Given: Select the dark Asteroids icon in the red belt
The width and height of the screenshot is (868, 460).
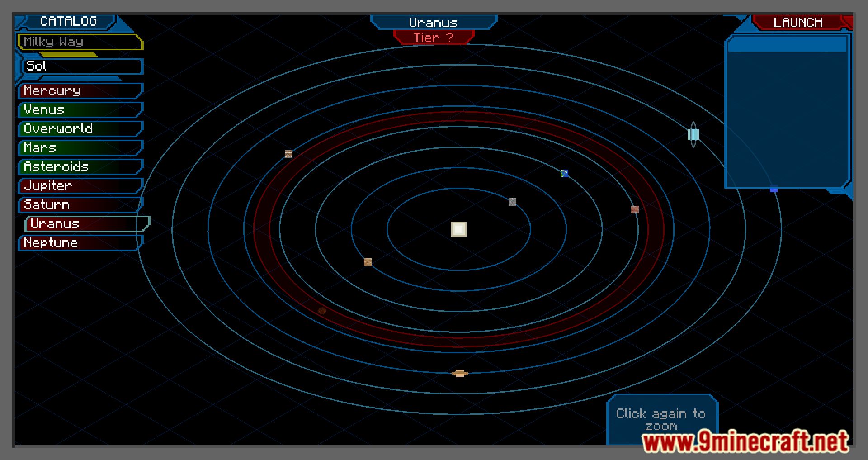Looking at the screenshot, I should tap(322, 311).
